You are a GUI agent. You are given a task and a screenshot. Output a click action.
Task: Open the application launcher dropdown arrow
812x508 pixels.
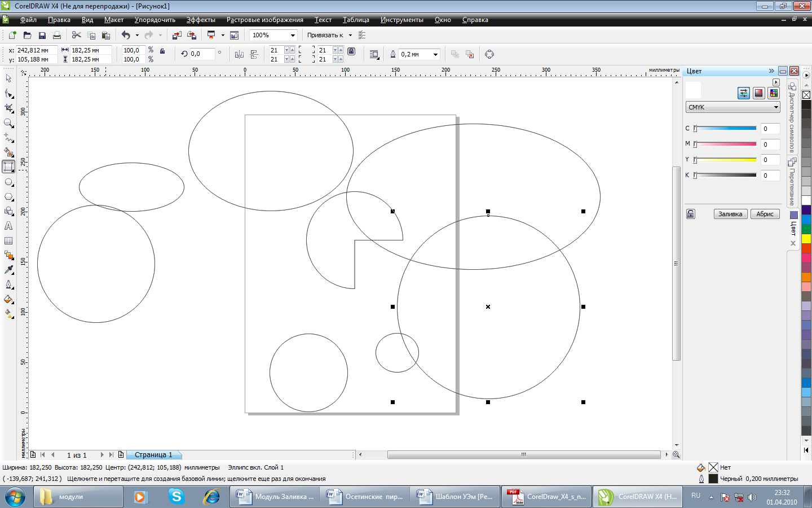[x=223, y=35]
